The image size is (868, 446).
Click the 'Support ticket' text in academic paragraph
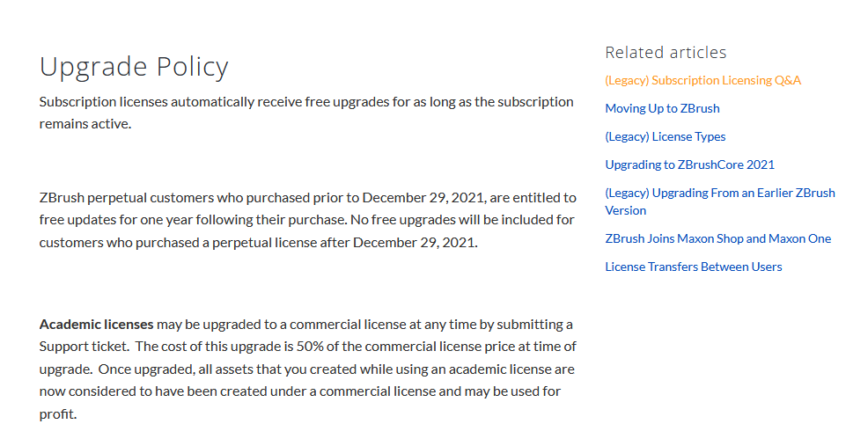tap(84, 347)
